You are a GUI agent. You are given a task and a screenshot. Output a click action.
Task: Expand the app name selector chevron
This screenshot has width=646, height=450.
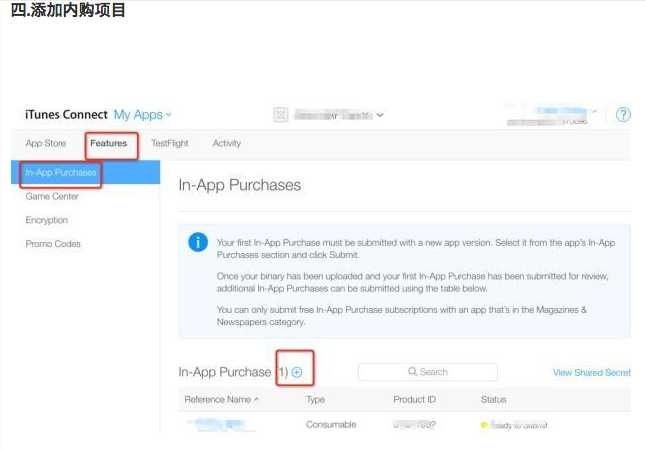click(380, 115)
